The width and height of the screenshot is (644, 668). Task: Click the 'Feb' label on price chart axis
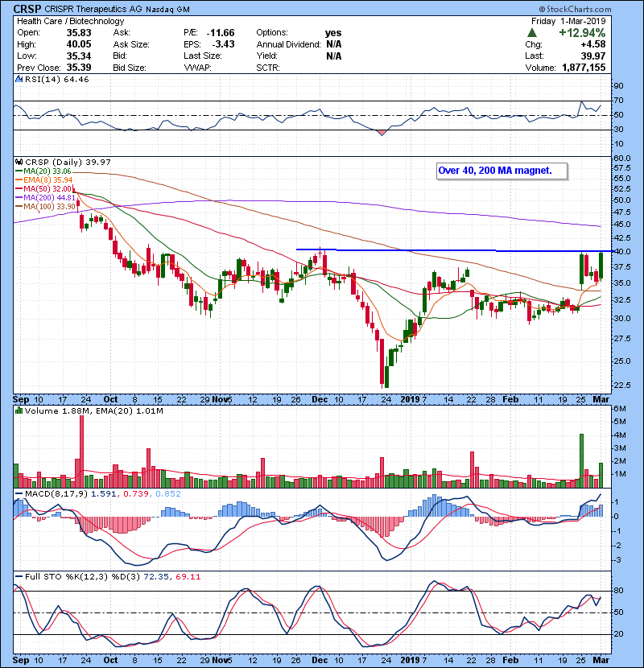510,400
